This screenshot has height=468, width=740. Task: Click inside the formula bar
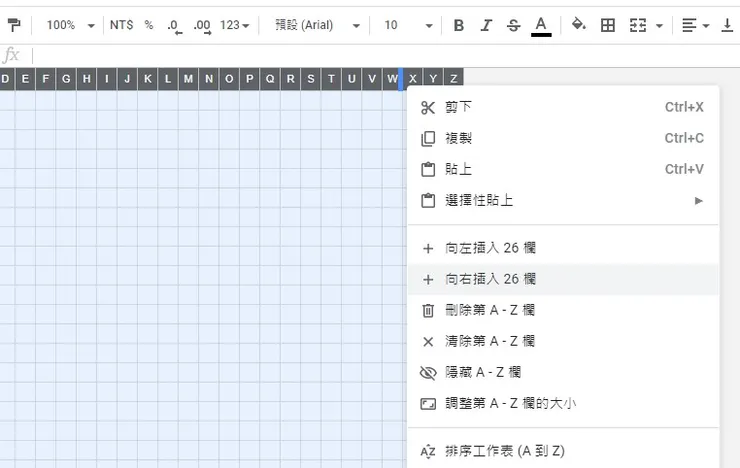point(385,56)
